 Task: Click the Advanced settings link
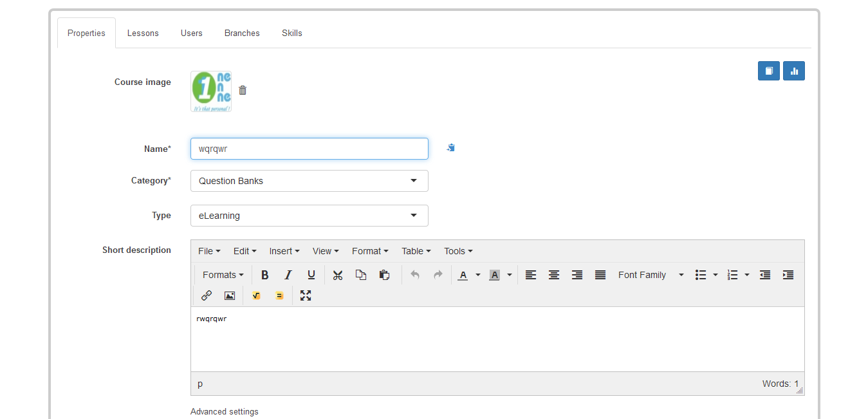coord(225,411)
